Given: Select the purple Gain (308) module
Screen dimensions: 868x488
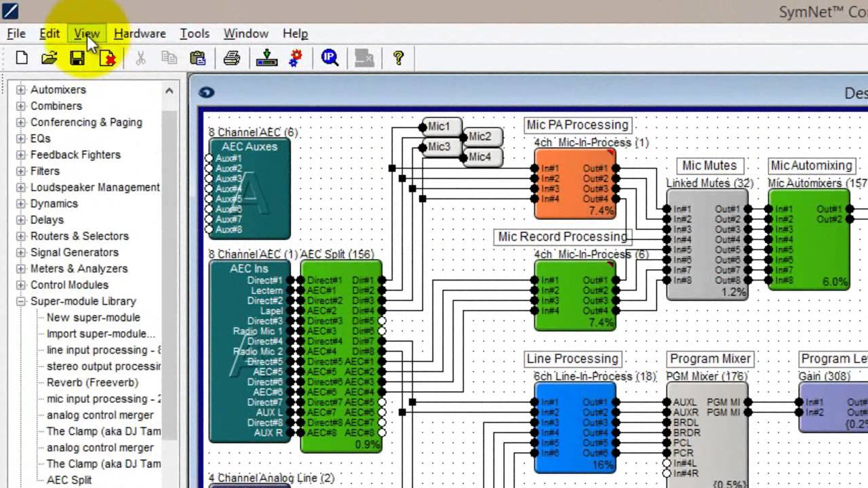Looking at the screenshot, I should click(833, 407).
